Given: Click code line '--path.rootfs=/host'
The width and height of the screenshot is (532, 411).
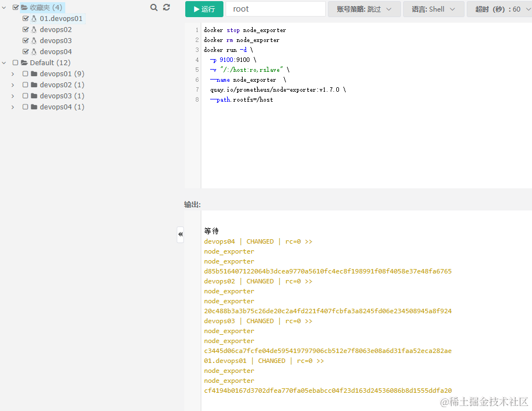Looking at the screenshot, I should click(x=242, y=99).
